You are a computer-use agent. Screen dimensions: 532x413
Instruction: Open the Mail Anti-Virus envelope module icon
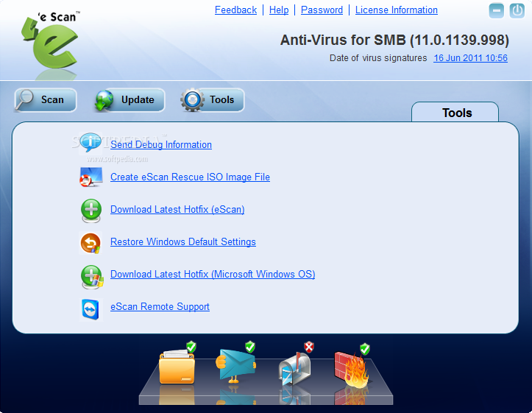(235, 366)
